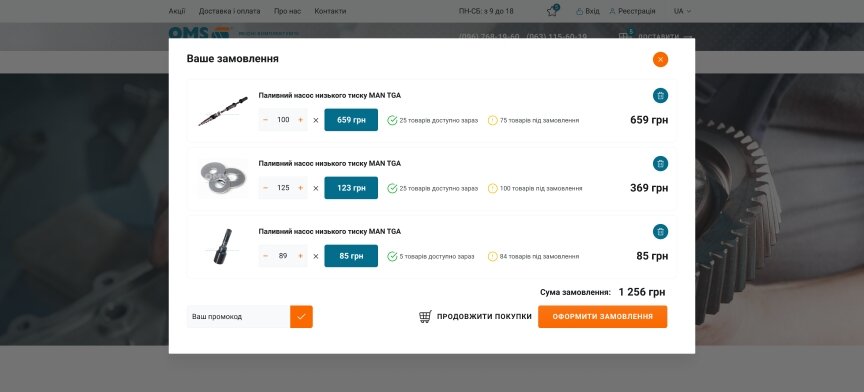Click the warning icon beside 84 товарів під замовлення
This screenshot has height=392, width=864.
coord(493,256)
